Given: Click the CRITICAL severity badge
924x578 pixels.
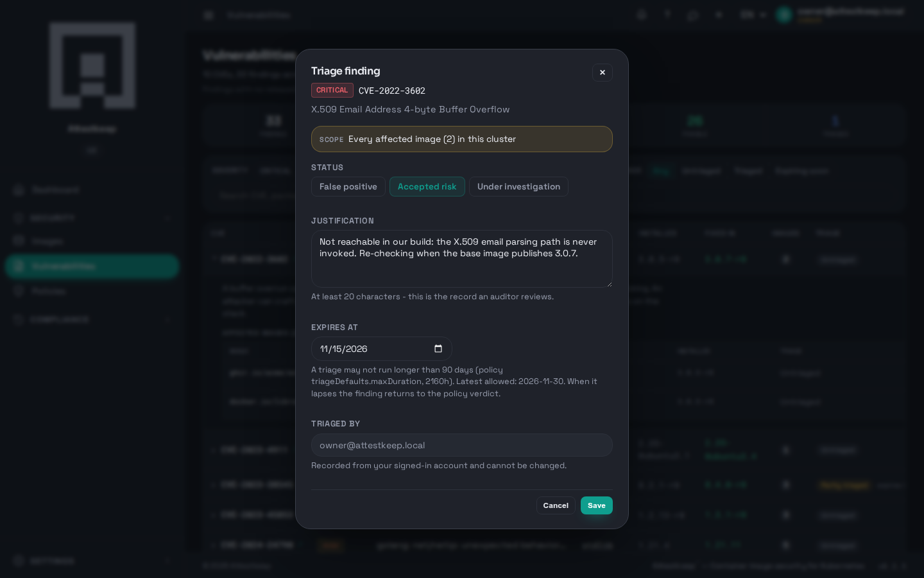Looking at the screenshot, I should tap(332, 90).
